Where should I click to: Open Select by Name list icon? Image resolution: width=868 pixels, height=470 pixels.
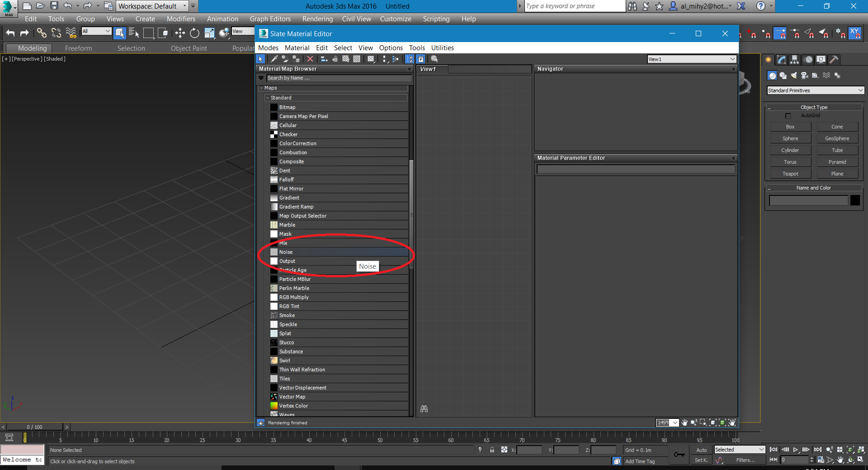134,33
